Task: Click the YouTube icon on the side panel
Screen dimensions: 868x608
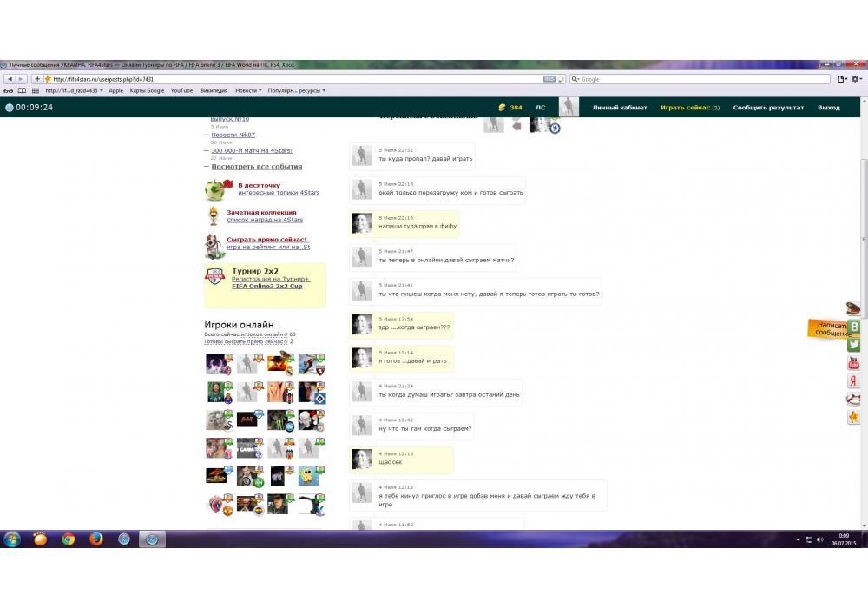Action: click(854, 363)
